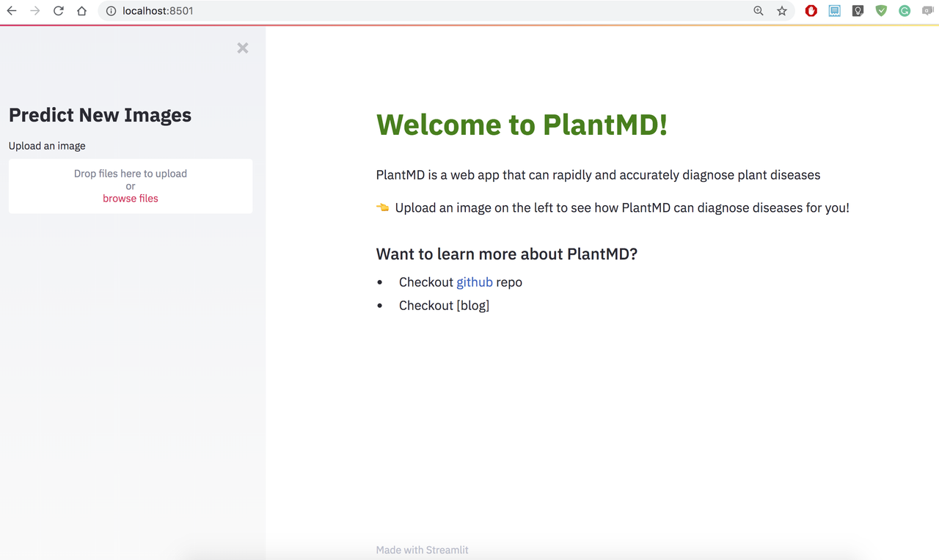The height and width of the screenshot is (560, 939).
Task: Open the github repo link
Action: coord(475,282)
